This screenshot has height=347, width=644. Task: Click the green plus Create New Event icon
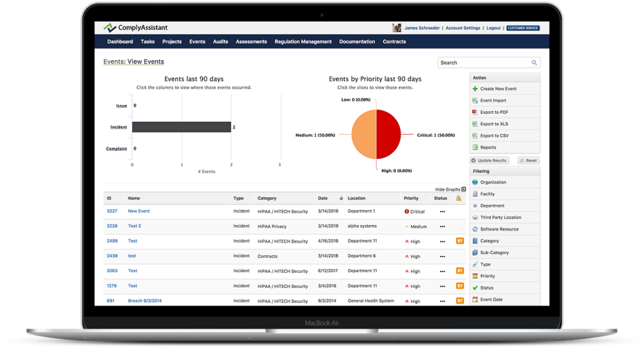coord(475,89)
